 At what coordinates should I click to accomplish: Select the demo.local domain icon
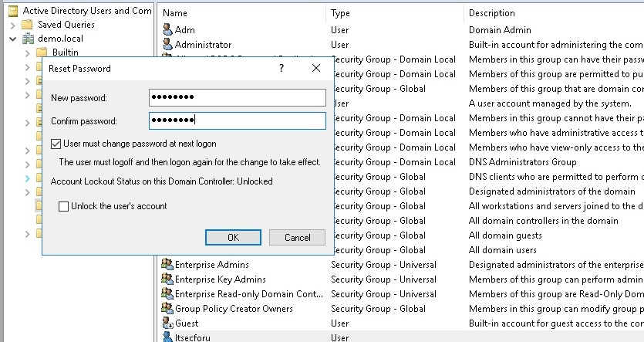coord(29,39)
